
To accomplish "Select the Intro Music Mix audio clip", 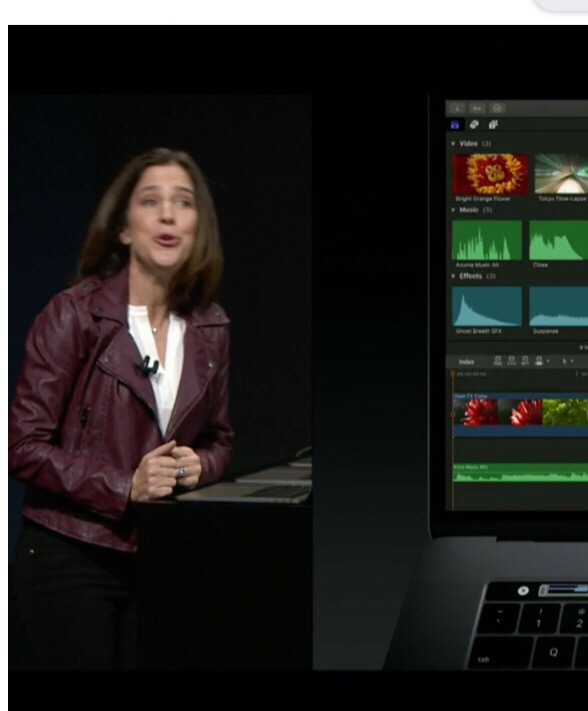I will coord(521,473).
